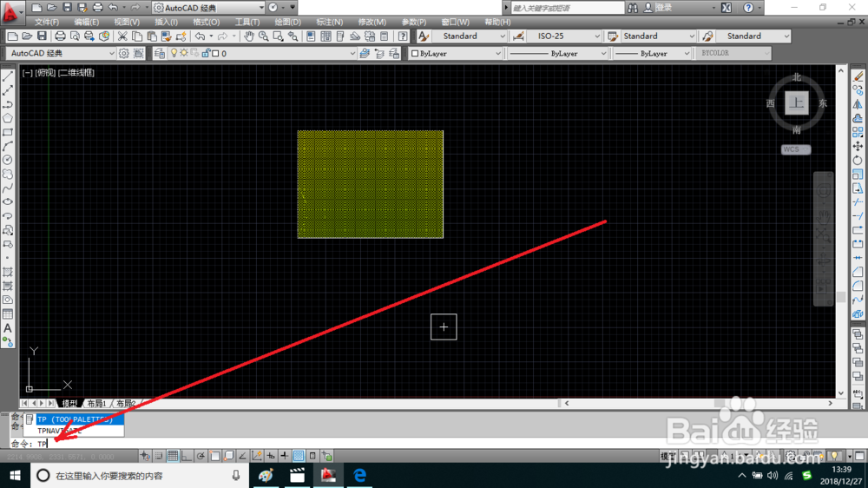Switch to the 布局1 layout tab

point(96,403)
